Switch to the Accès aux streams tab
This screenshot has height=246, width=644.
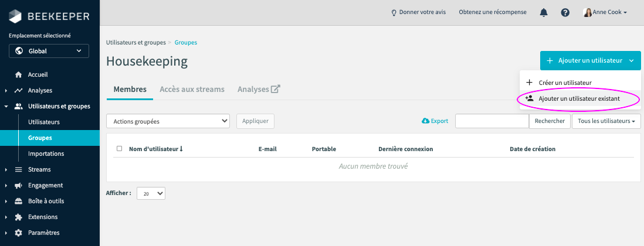coord(192,89)
